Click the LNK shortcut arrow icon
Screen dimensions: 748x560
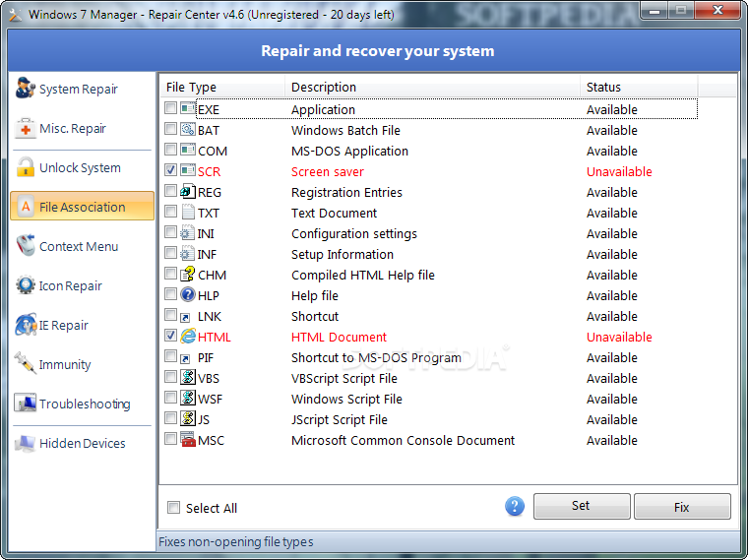[x=186, y=317]
